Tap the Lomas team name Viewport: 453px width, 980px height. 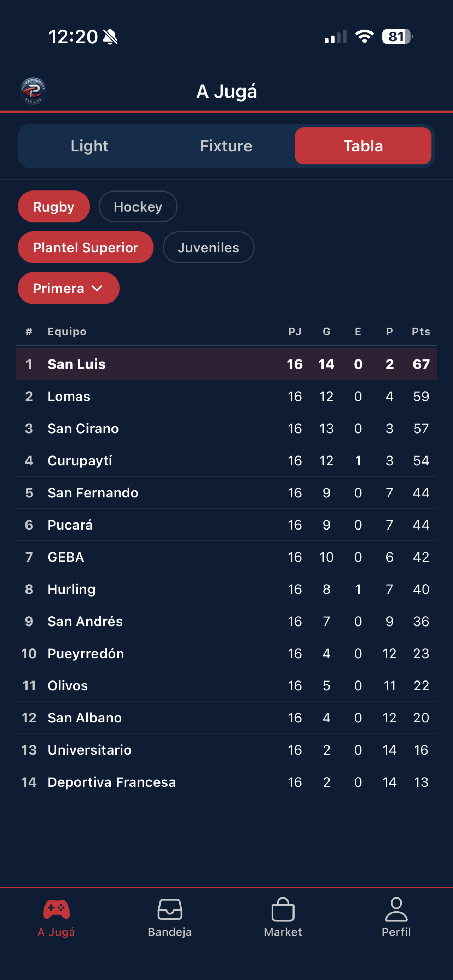pos(69,397)
